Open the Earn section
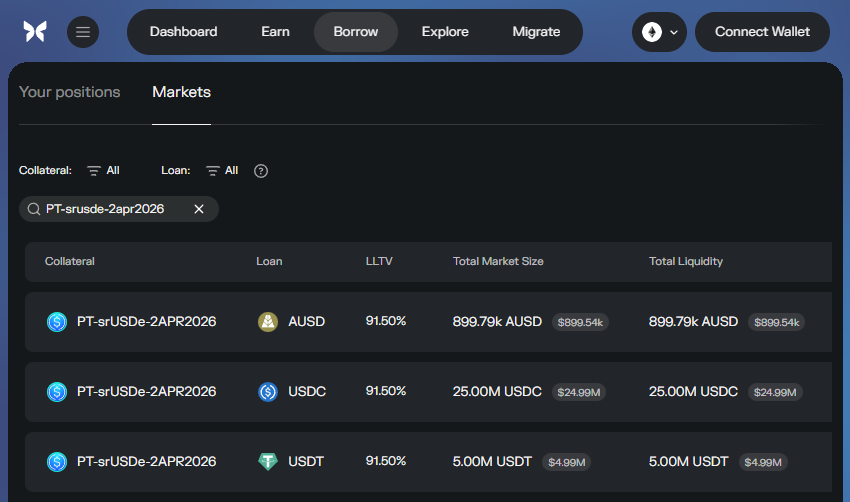 tap(275, 32)
